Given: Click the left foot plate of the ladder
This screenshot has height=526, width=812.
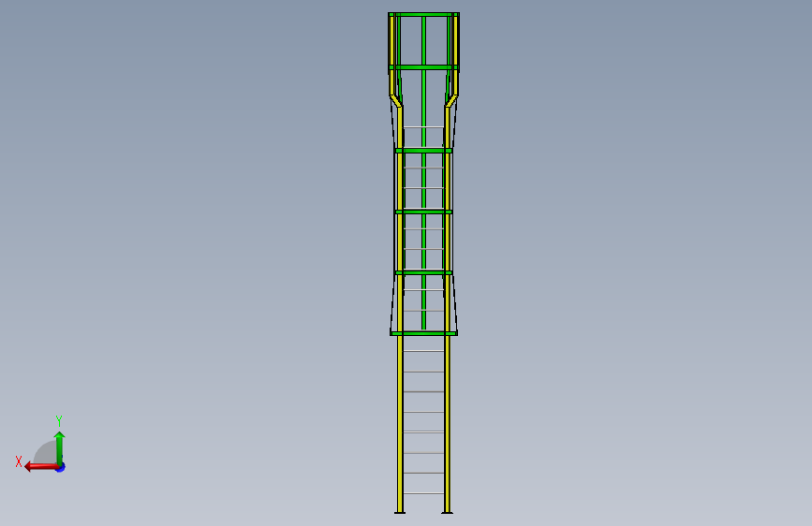Looking at the screenshot, I should (x=400, y=513).
